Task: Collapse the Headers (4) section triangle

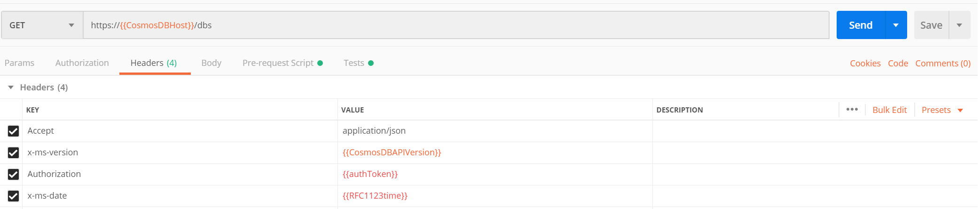Action: [x=11, y=88]
